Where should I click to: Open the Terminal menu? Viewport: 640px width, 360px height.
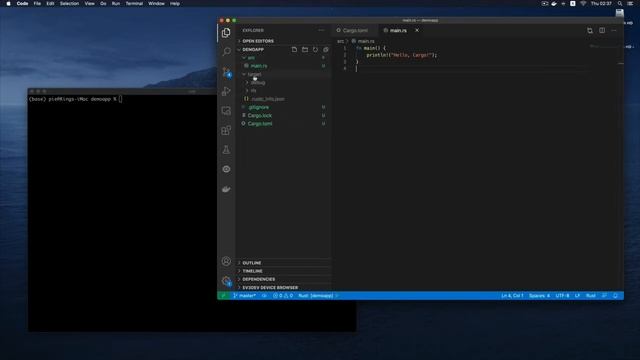pos(134,3)
